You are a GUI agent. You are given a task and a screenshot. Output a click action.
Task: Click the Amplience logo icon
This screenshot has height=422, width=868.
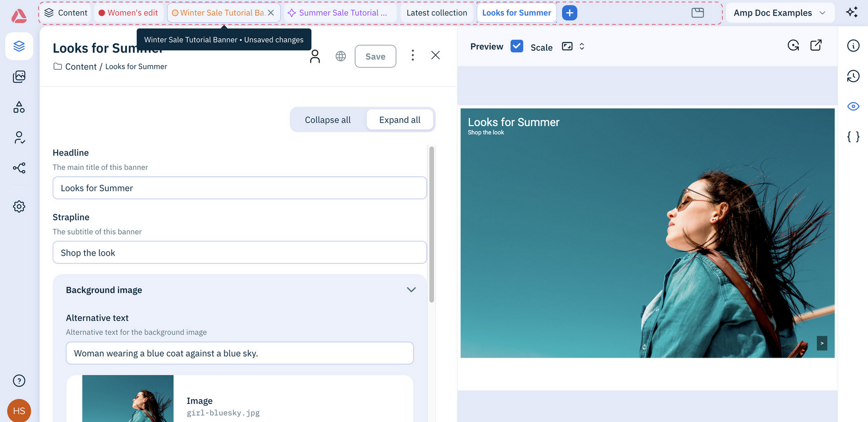click(19, 16)
